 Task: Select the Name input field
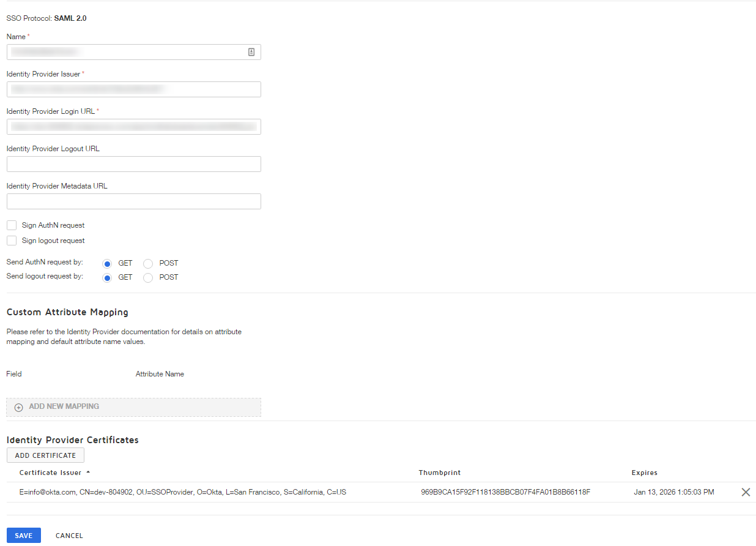[x=122, y=52]
